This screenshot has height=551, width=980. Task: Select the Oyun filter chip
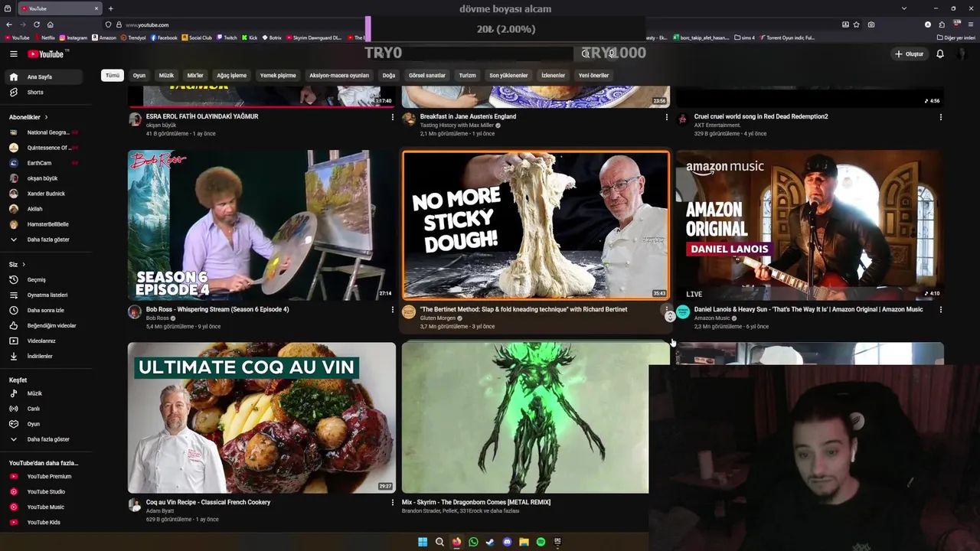click(139, 75)
